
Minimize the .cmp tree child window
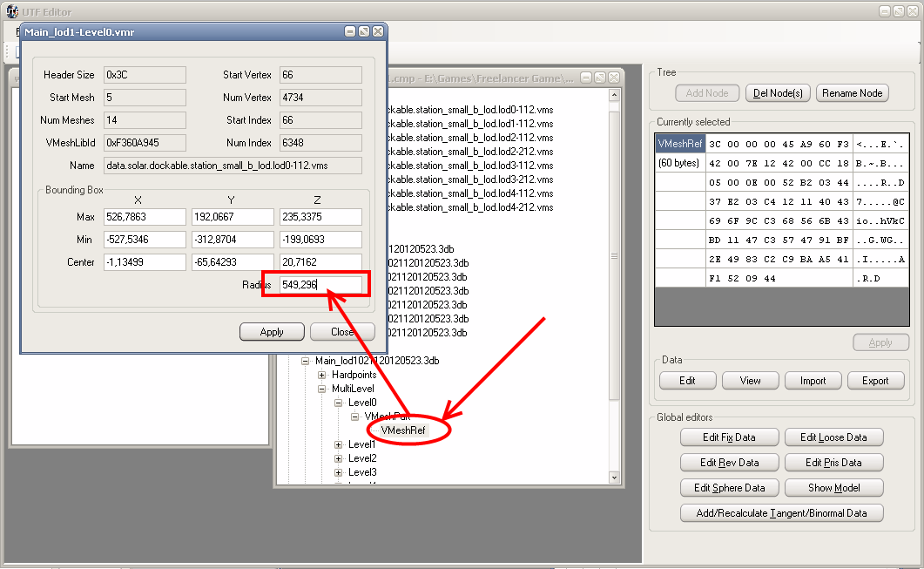pos(586,78)
